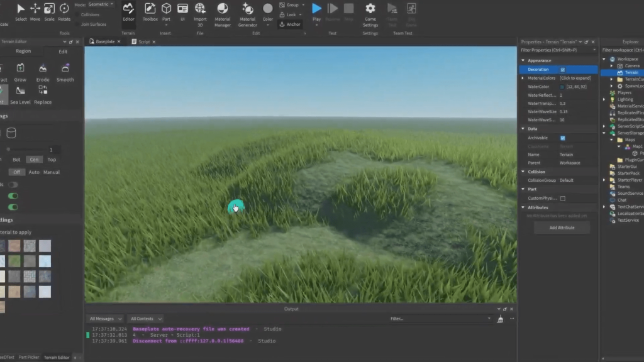This screenshot has height=362, width=644.
Task: Select the Lighting service in Explorer
Action: pyautogui.click(x=625, y=99)
